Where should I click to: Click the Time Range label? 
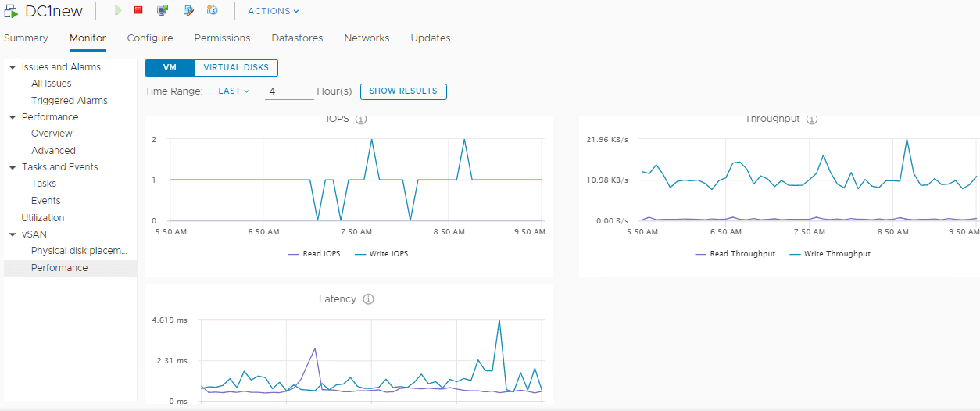[x=173, y=91]
